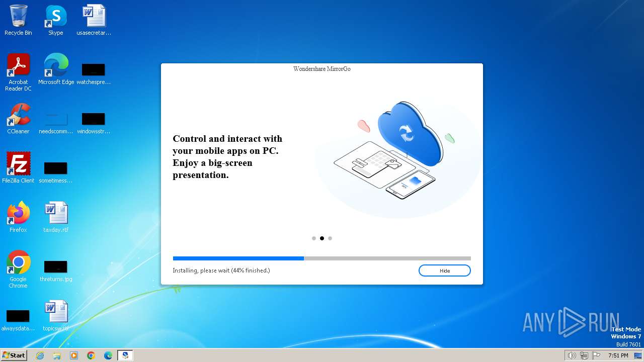This screenshot has height=362, width=644.
Task: Select the second slide indicator dot
Action: click(322, 238)
